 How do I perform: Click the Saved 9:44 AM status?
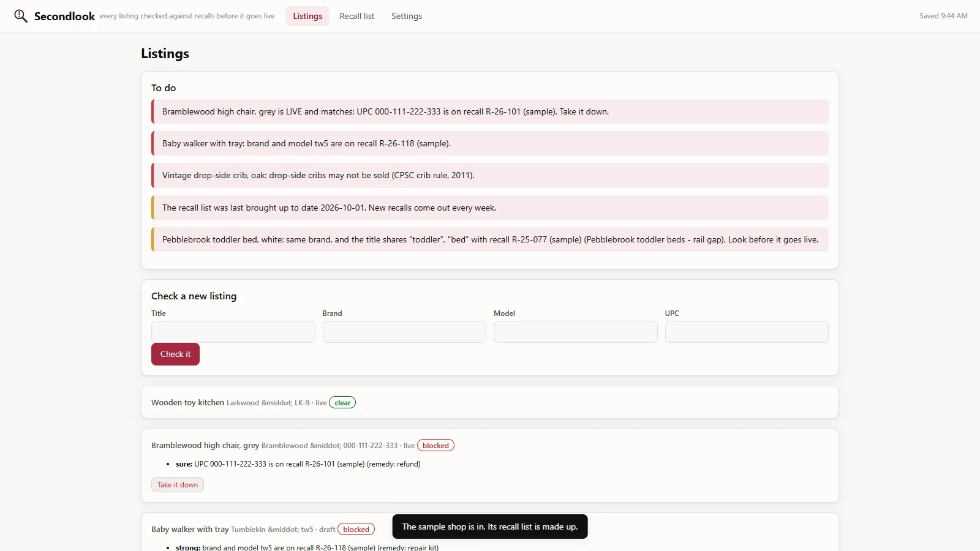point(943,16)
